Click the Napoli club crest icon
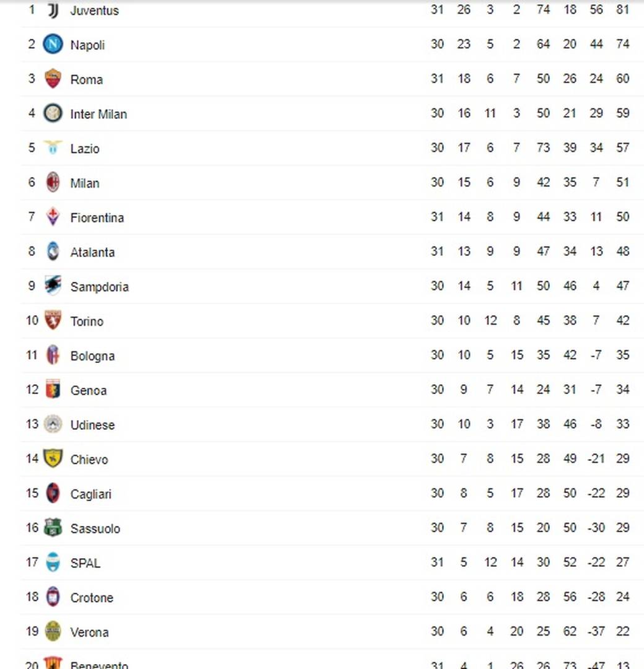 click(53, 45)
